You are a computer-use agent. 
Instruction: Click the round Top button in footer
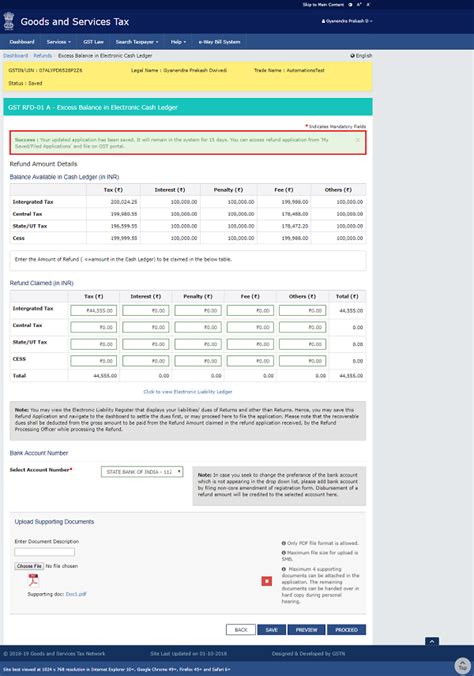462,665
